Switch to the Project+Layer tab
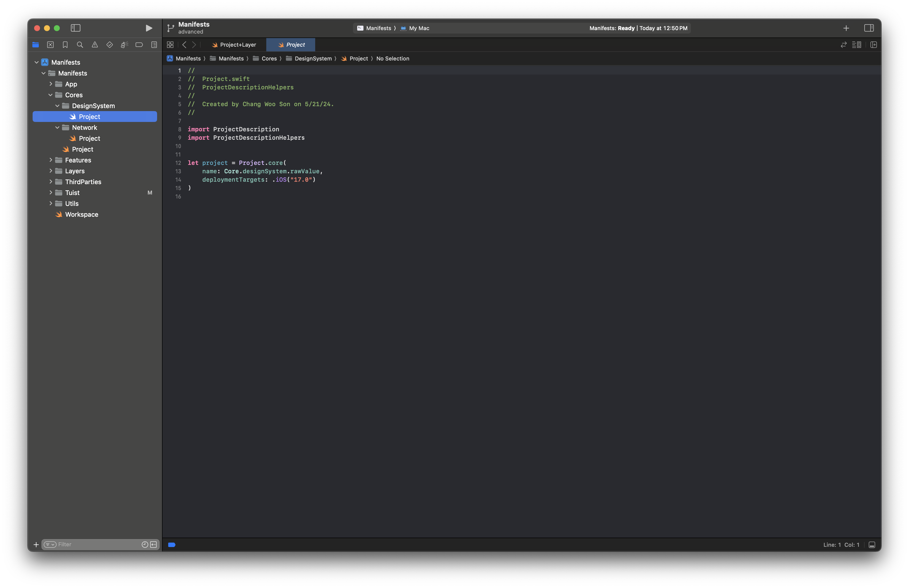This screenshot has height=588, width=909. (234, 45)
